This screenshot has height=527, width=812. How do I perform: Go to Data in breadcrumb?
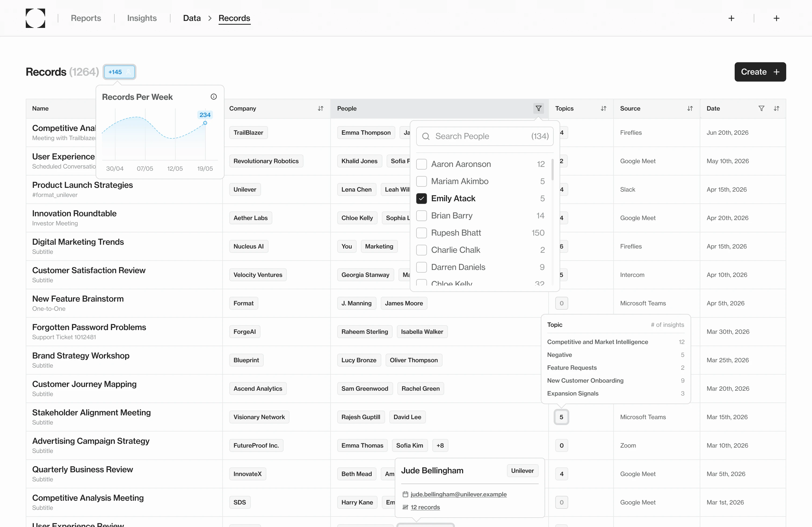coord(192,18)
